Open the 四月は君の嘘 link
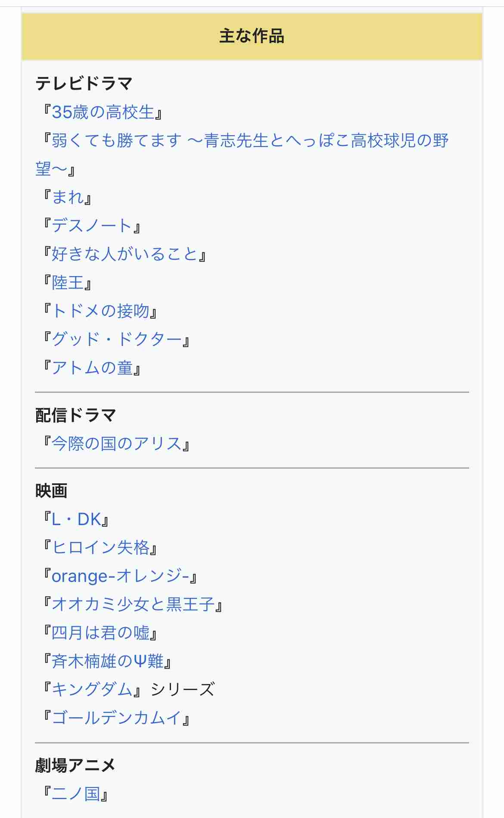This screenshot has width=504, height=818. click(x=100, y=633)
